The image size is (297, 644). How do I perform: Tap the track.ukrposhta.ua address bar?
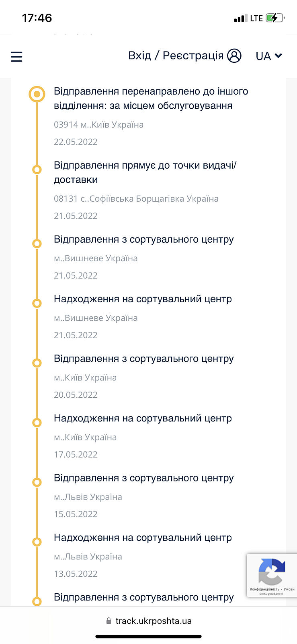coord(153,621)
